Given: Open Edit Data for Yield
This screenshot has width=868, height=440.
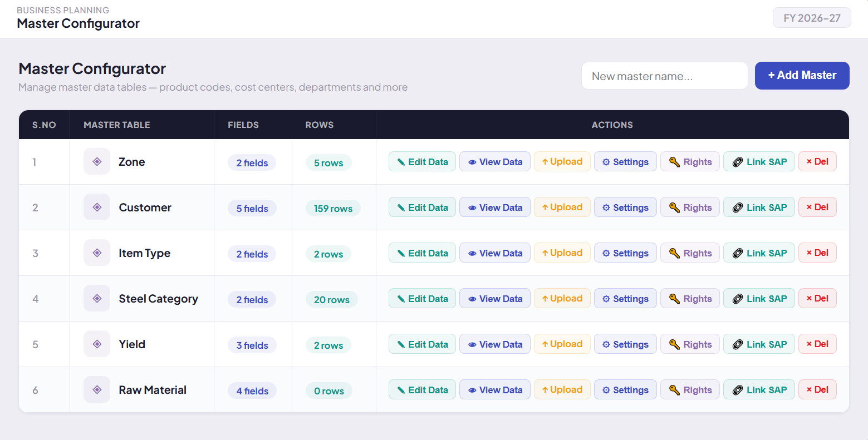Looking at the screenshot, I should coord(422,344).
